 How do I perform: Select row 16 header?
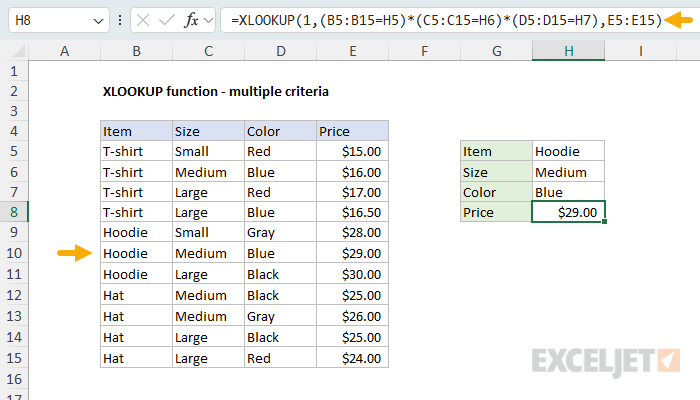(14, 379)
